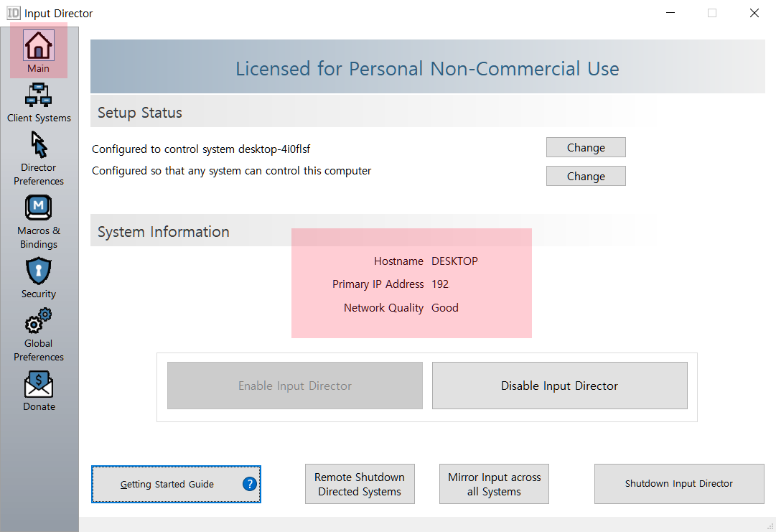Viewport: 776px width, 532px height.
Task: Click text about any system controlling computer
Action: coord(232,171)
